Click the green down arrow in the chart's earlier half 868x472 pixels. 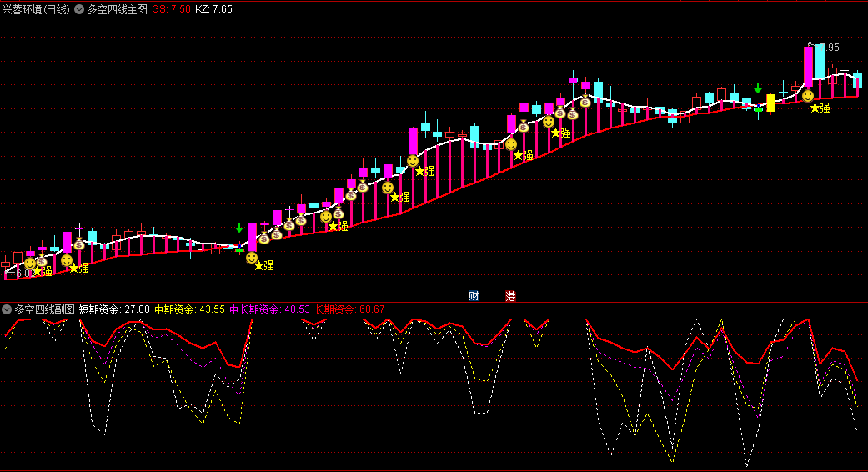click(x=239, y=228)
